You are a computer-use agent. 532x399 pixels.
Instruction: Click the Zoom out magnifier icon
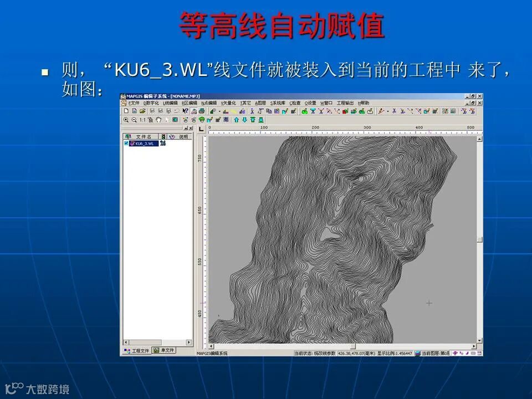[x=134, y=120]
